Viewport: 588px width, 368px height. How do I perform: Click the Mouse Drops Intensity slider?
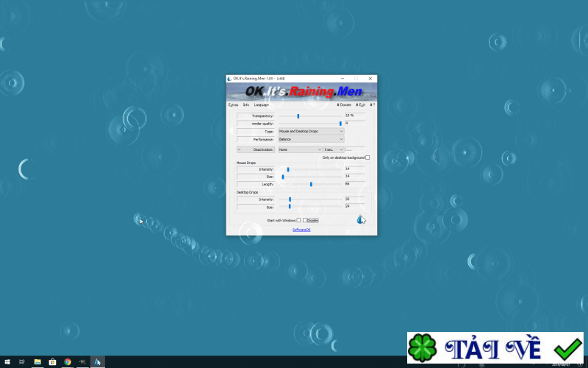310,169
